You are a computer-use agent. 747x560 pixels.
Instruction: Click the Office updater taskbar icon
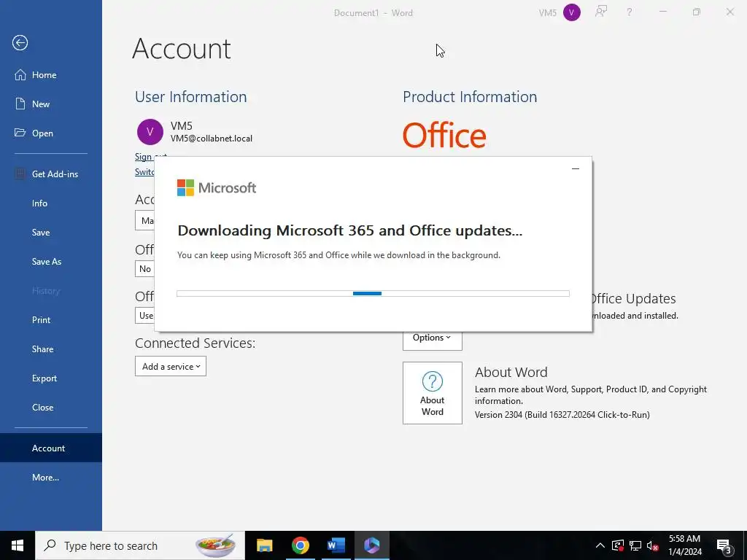(x=372, y=545)
